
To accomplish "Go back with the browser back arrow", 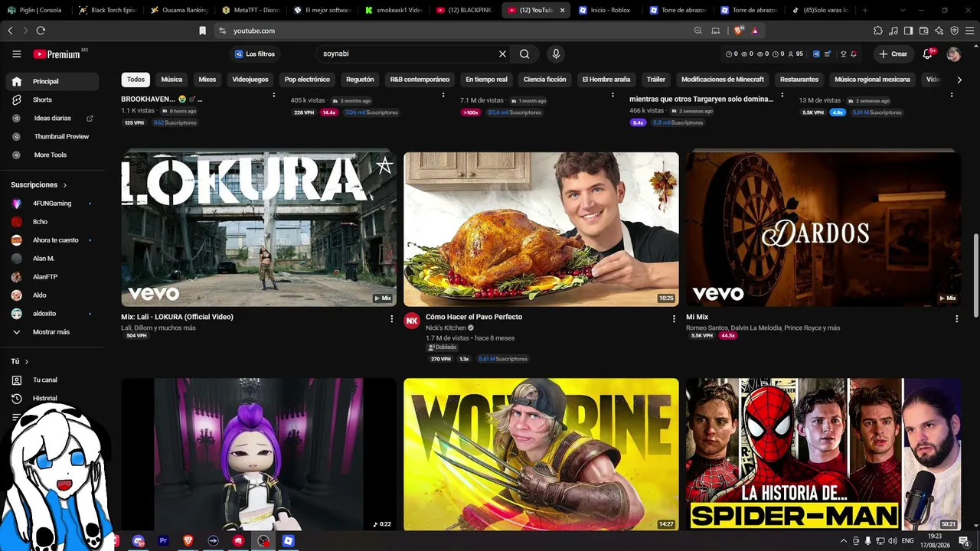I will 10,31.
